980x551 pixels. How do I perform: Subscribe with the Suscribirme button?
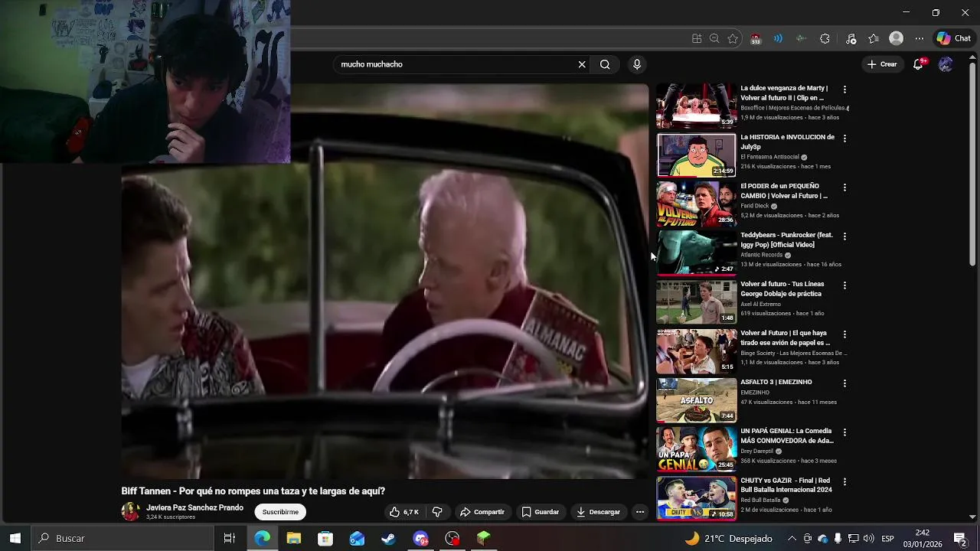[x=280, y=512]
